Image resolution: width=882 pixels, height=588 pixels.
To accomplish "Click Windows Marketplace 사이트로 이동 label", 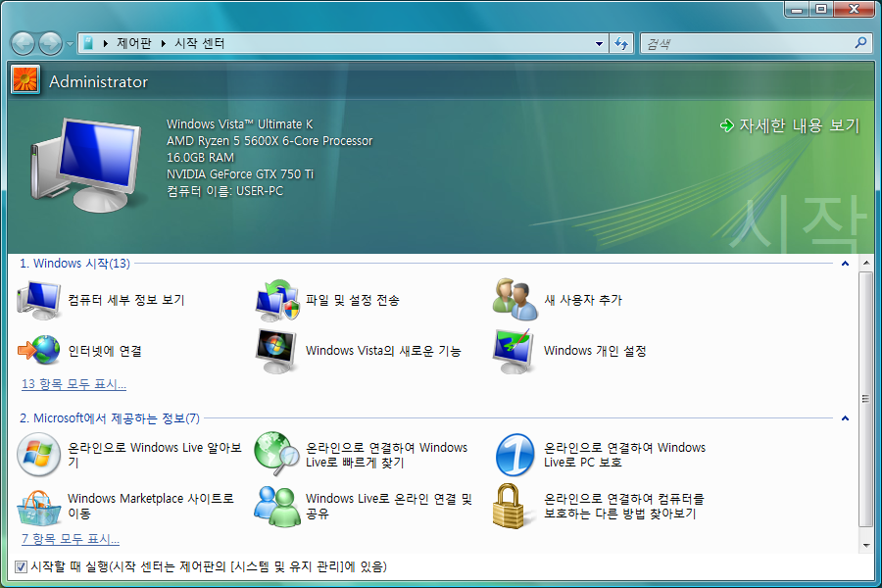I will pos(151,506).
